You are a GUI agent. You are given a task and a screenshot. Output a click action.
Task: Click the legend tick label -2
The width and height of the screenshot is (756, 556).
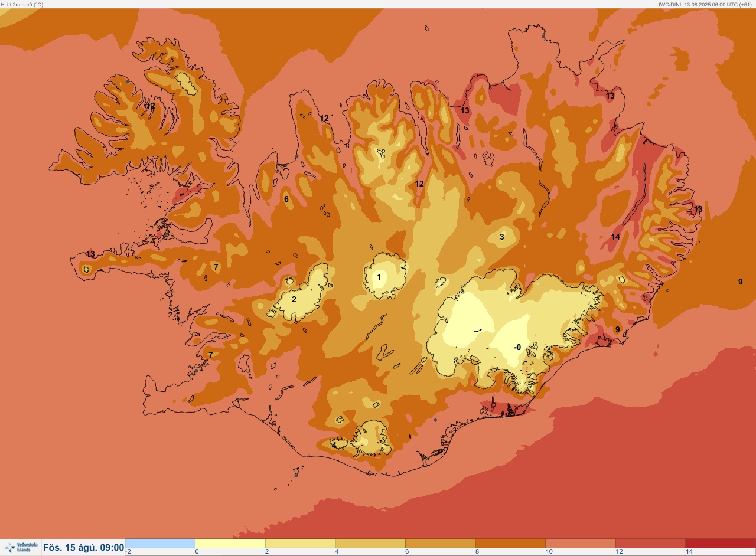[x=128, y=552]
